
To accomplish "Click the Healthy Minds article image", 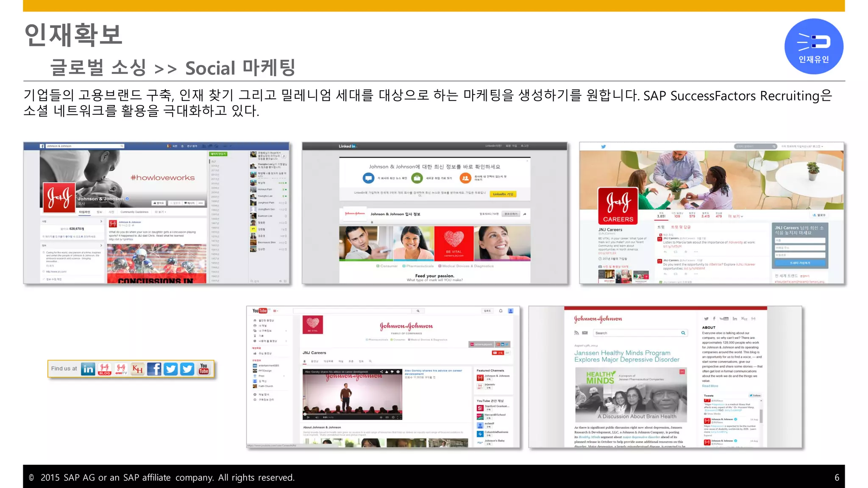I will (631, 394).
